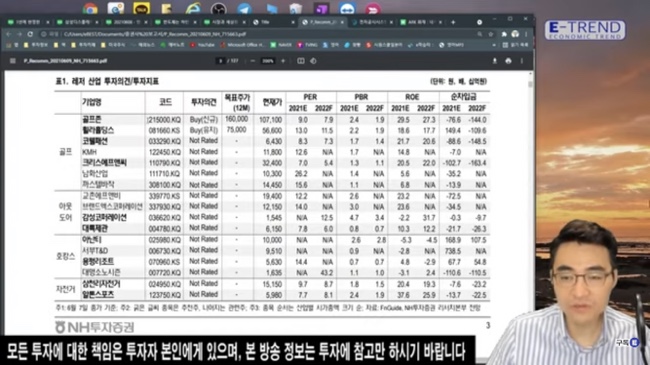Click target price 160,000
The height and width of the screenshot is (365, 650).
(x=237, y=119)
